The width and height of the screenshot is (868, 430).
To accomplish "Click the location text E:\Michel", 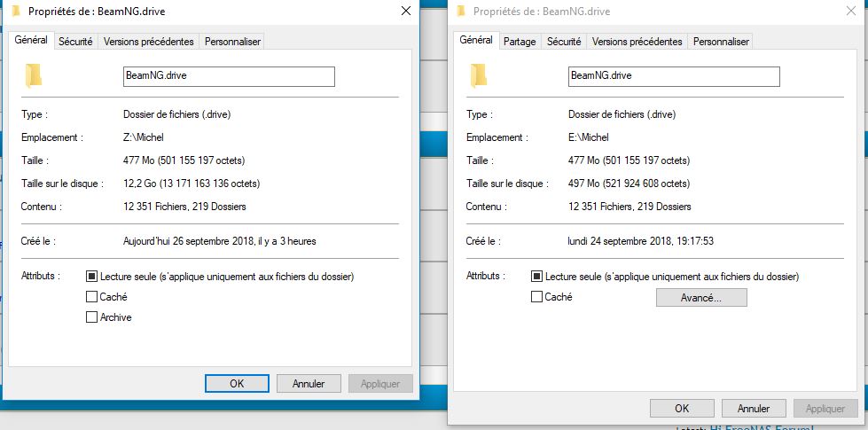I will tap(589, 137).
